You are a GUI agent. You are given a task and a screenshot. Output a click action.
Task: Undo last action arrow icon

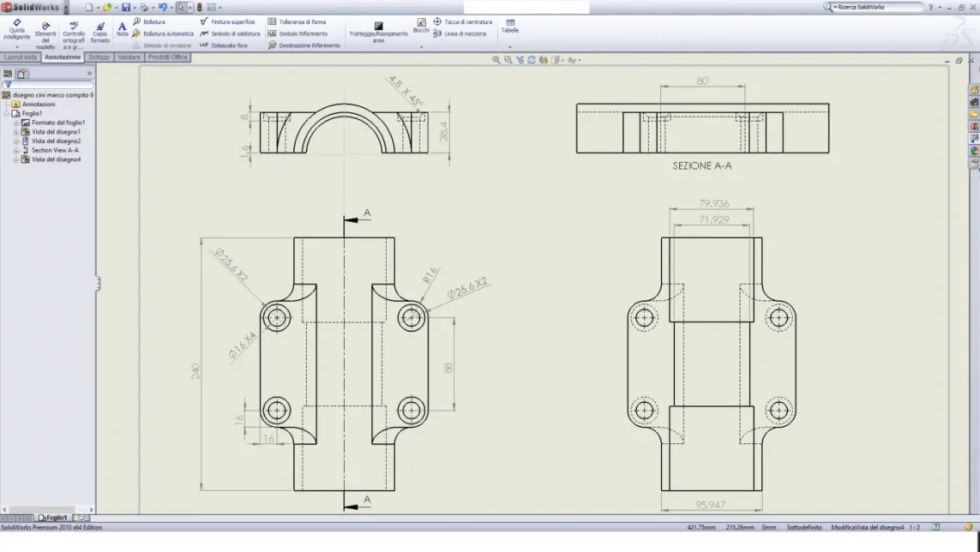(163, 8)
